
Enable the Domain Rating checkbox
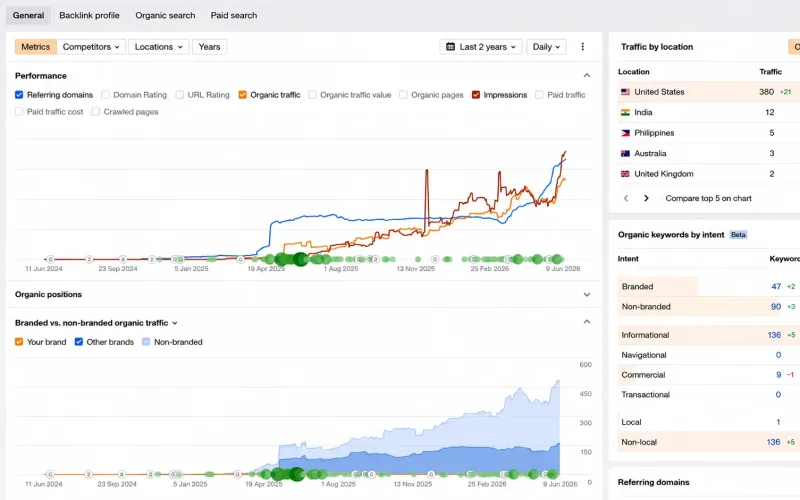tap(105, 94)
